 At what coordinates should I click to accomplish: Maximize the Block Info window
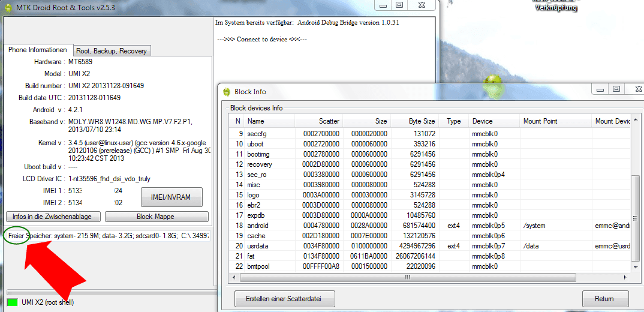point(616,88)
